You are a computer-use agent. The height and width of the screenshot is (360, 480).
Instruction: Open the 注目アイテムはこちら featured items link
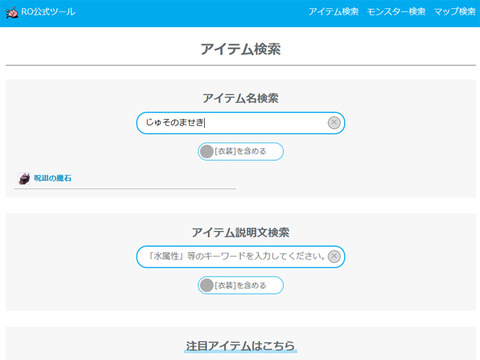coord(240,346)
